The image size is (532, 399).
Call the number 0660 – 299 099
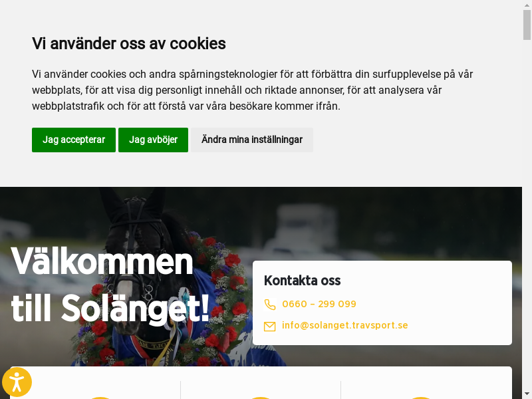coord(319,304)
